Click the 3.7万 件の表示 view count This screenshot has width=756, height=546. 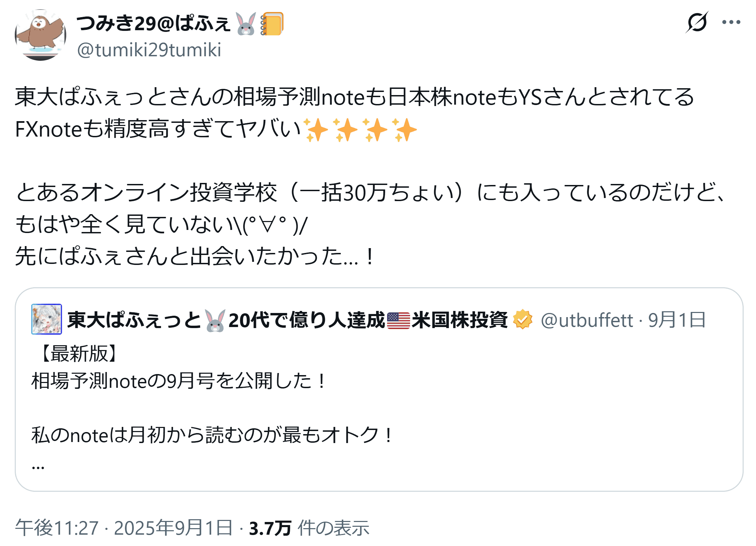[309, 528]
